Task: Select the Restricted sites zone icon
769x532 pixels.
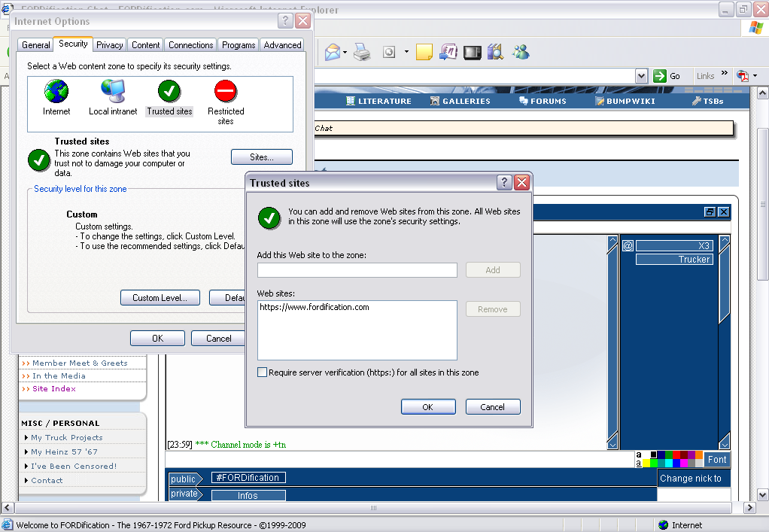Action: (x=226, y=91)
